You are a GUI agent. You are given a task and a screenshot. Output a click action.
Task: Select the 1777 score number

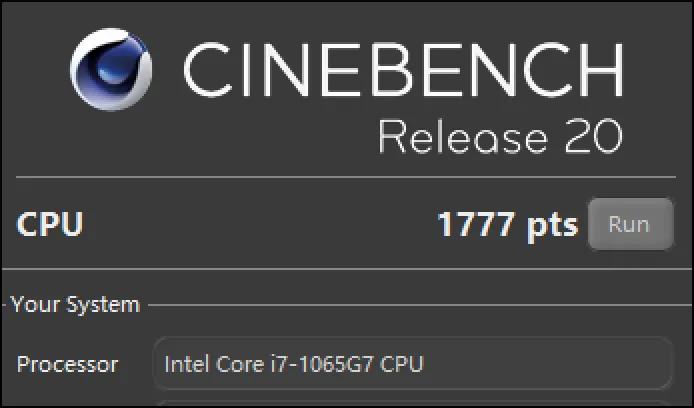(477, 224)
